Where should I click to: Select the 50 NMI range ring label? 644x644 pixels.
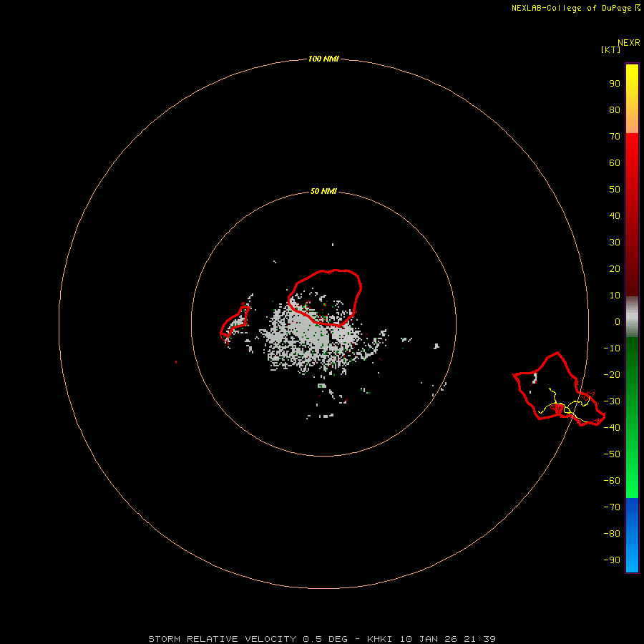point(323,191)
